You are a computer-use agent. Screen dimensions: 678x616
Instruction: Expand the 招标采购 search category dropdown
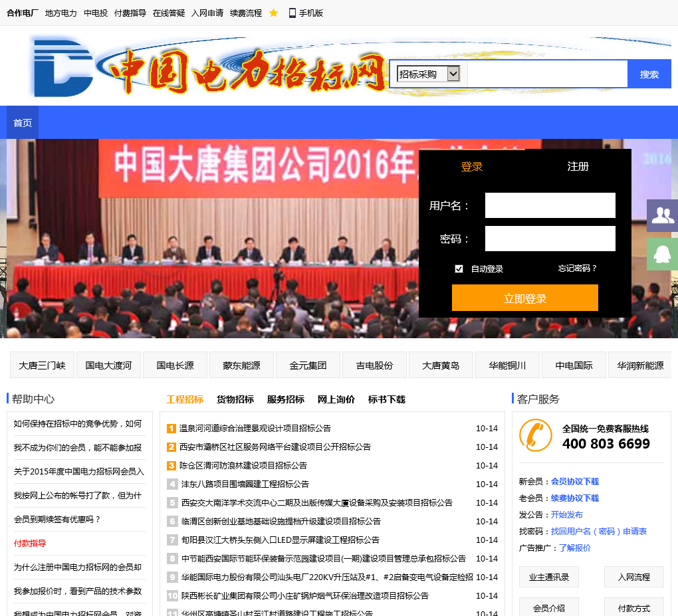428,74
